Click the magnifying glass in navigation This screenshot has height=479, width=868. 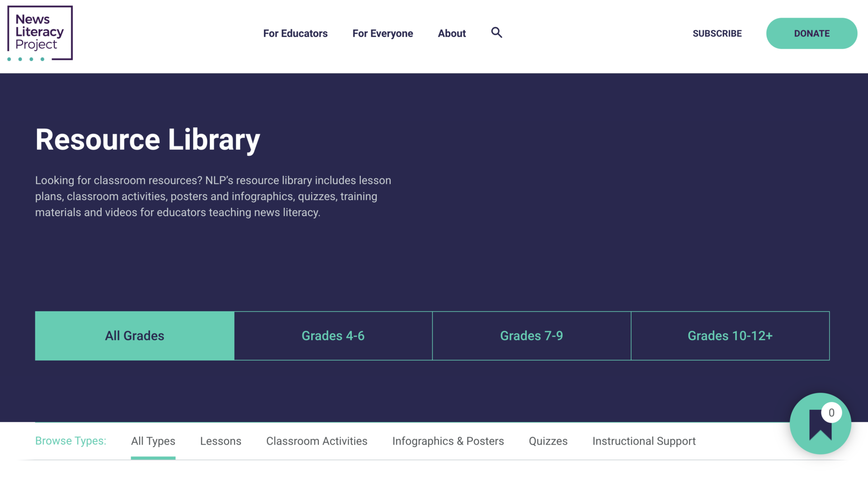tap(496, 33)
